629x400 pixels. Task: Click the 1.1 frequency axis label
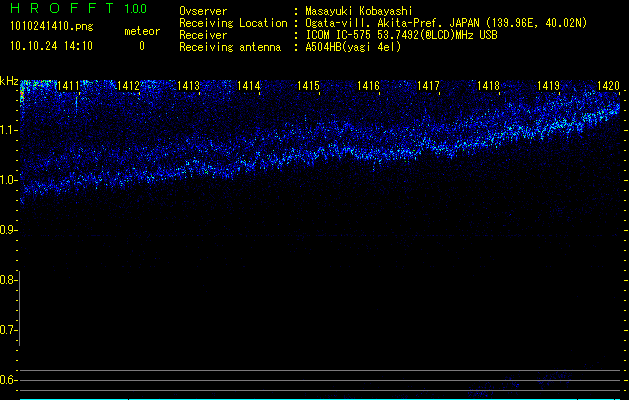point(8,130)
